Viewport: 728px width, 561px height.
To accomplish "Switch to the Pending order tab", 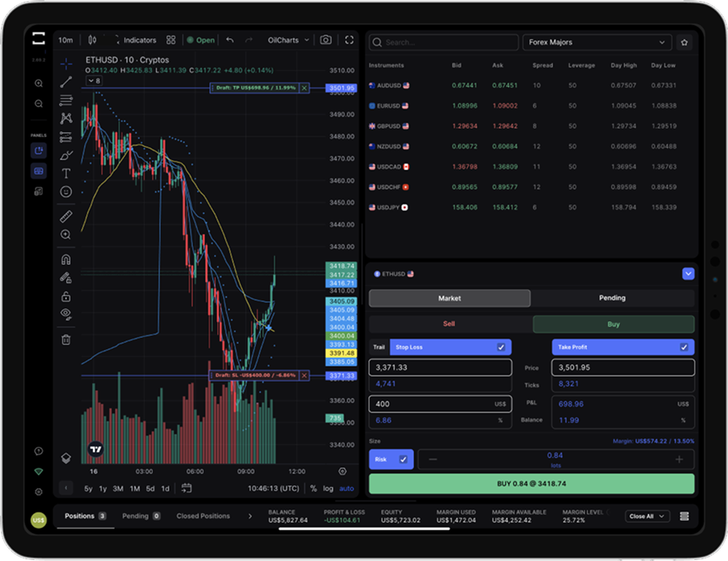I will pos(612,298).
